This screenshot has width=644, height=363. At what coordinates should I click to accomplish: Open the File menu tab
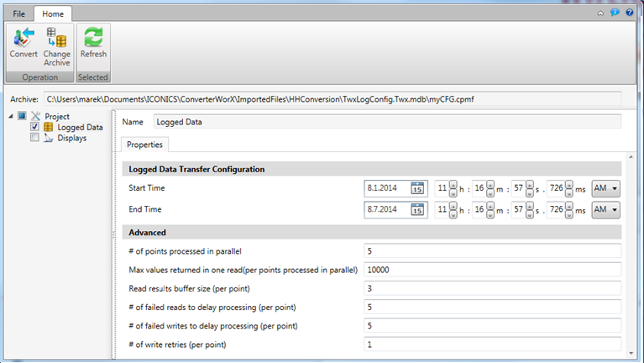click(x=18, y=13)
